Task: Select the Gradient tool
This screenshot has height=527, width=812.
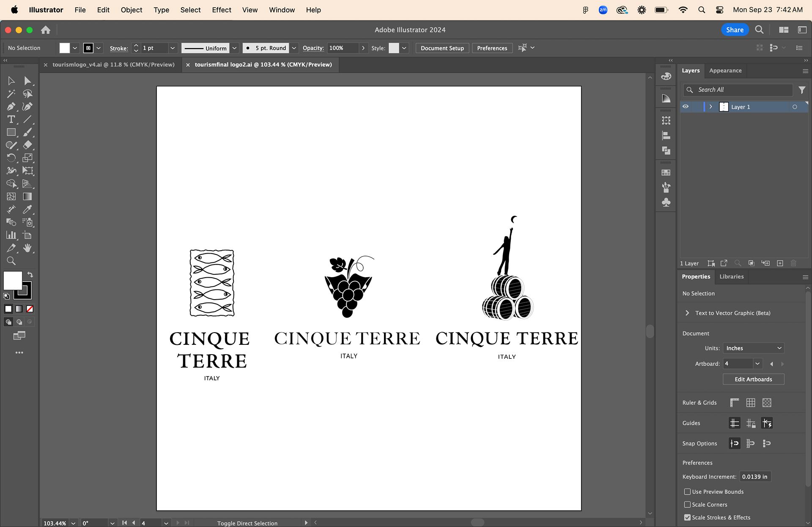Action: 27,197
